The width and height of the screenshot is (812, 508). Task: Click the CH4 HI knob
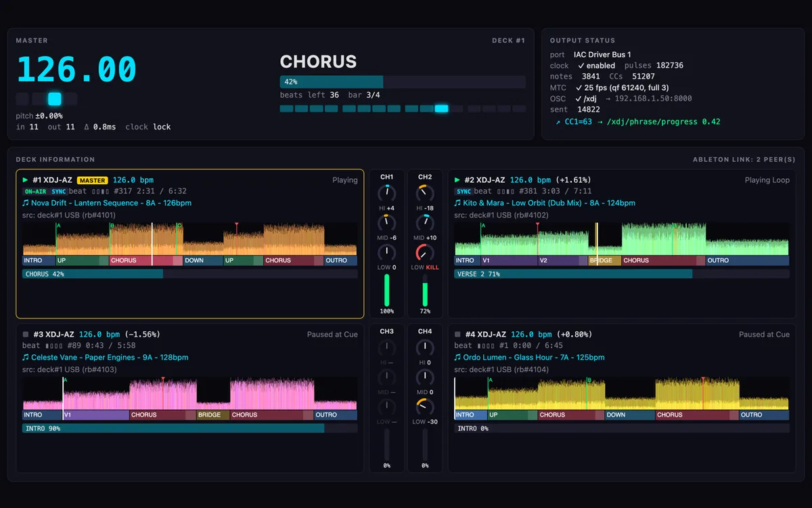coord(425,348)
